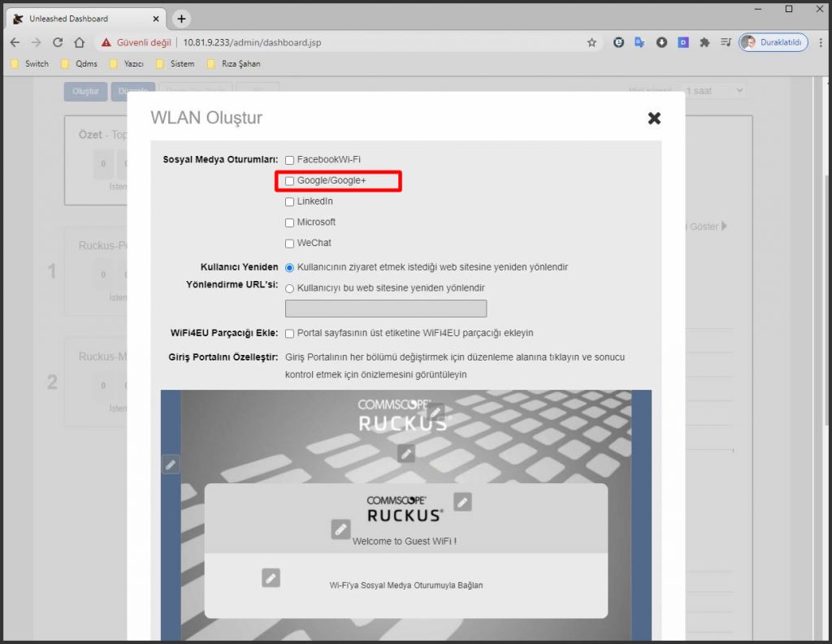Click 'Welcome to Guest WiFi !' text
The width and height of the screenshot is (832, 644).
tap(405, 541)
